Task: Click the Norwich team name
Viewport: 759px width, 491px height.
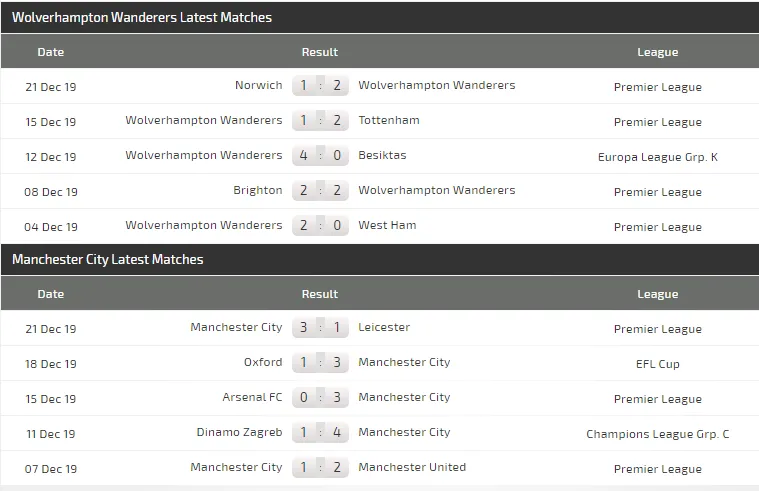Action: 258,86
